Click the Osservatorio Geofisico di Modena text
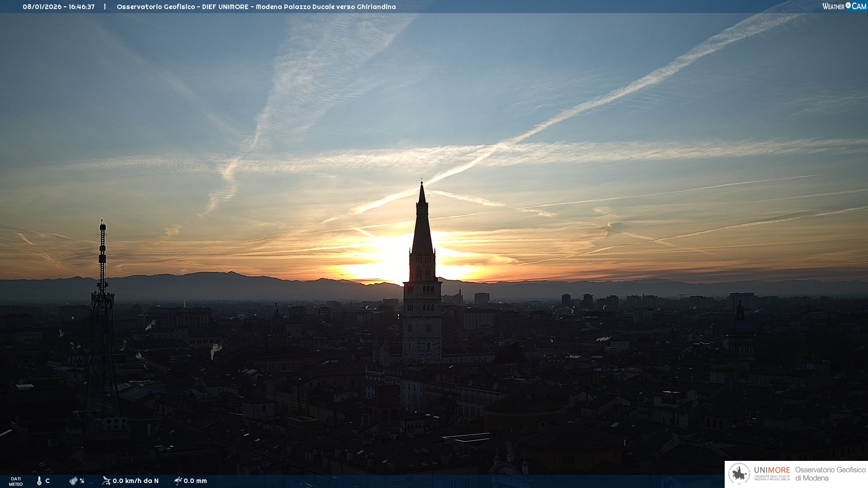868x488 pixels. (x=830, y=474)
